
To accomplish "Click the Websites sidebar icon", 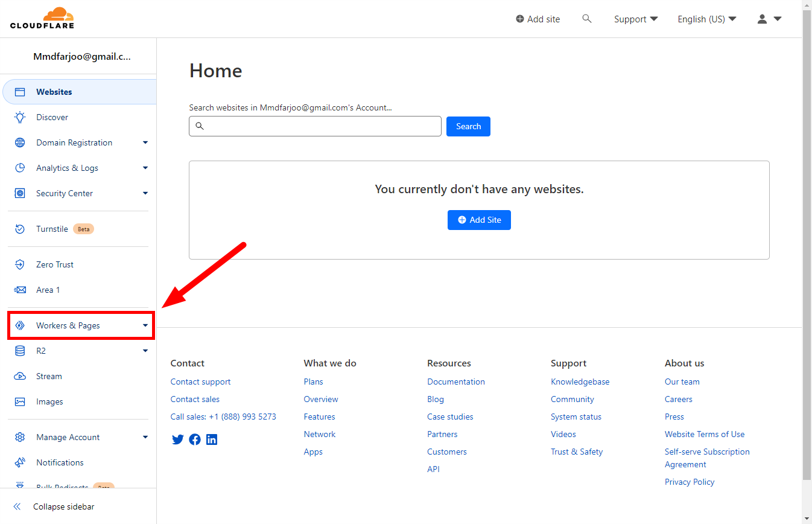I will tap(20, 92).
